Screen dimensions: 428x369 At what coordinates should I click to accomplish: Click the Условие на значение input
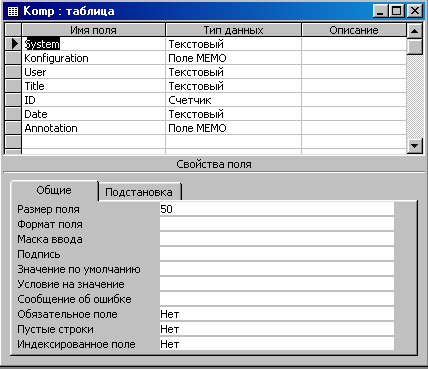click(x=277, y=284)
